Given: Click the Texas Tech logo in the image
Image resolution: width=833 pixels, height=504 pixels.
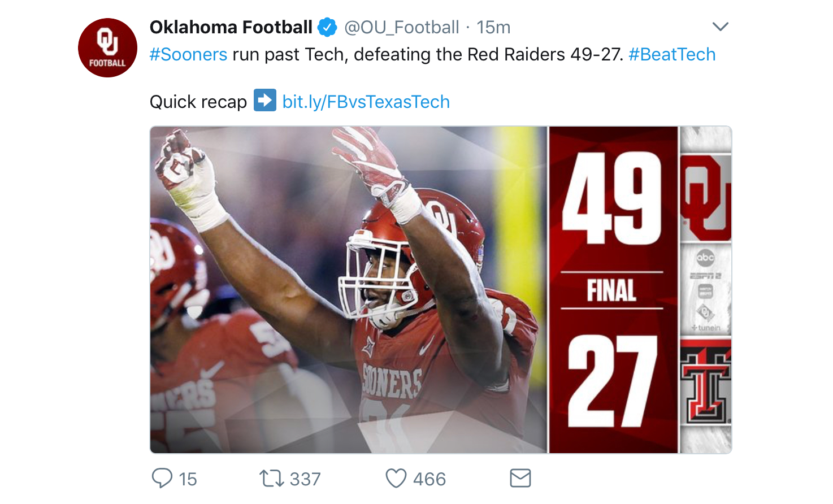Looking at the screenshot, I should point(705,385).
